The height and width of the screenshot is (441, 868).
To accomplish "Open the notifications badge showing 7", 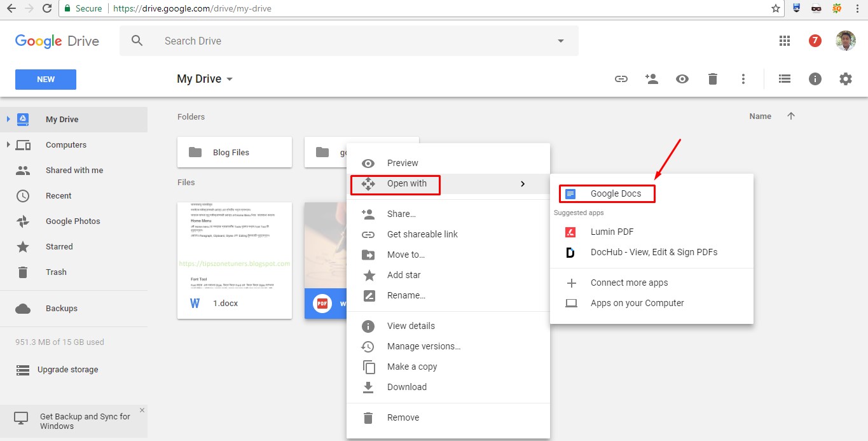I will click(815, 41).
